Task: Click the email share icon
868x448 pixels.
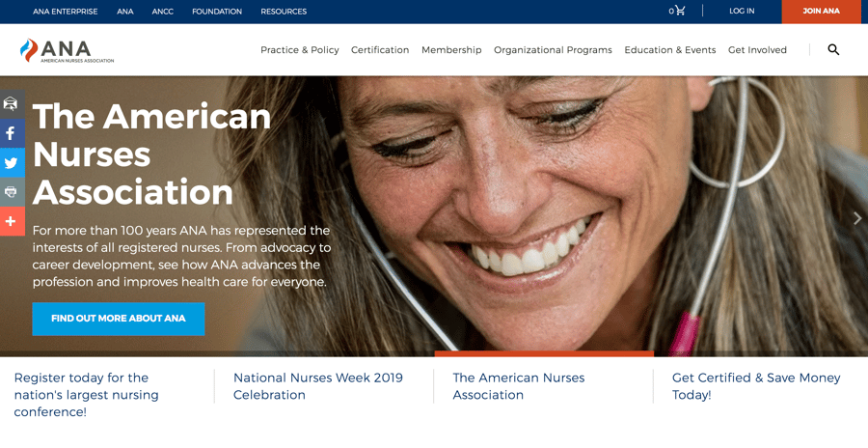Action: coord(11,103)
